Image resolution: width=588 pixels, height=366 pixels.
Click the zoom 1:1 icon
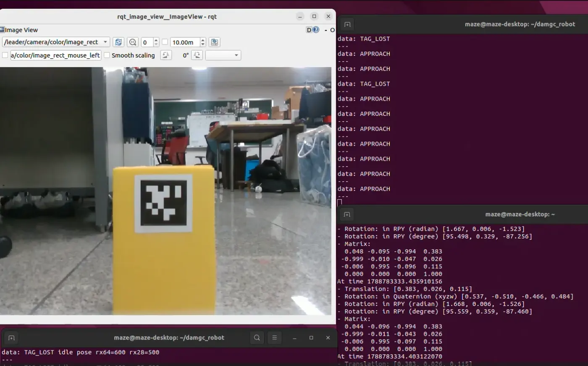(x=133, y=42)
